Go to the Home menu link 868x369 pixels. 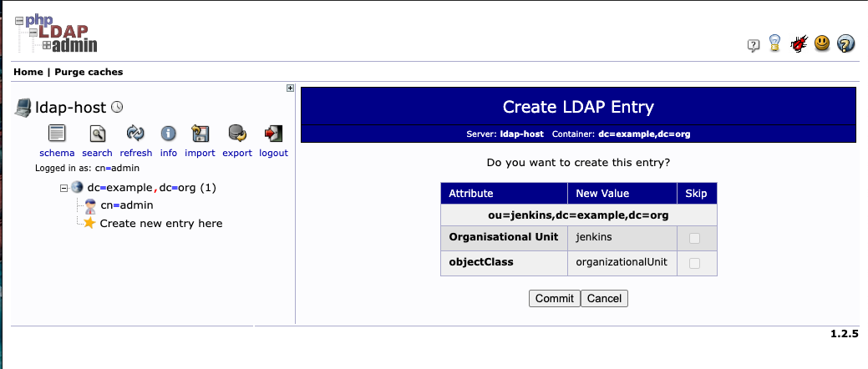pos(28,72)
